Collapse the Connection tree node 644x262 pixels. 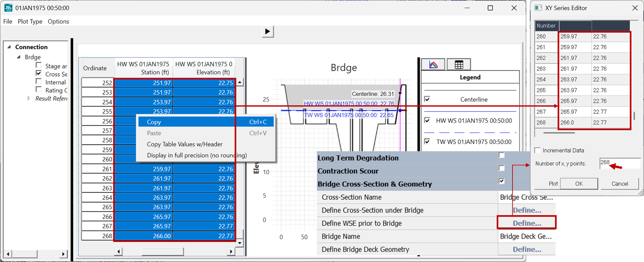coord(9,47)
